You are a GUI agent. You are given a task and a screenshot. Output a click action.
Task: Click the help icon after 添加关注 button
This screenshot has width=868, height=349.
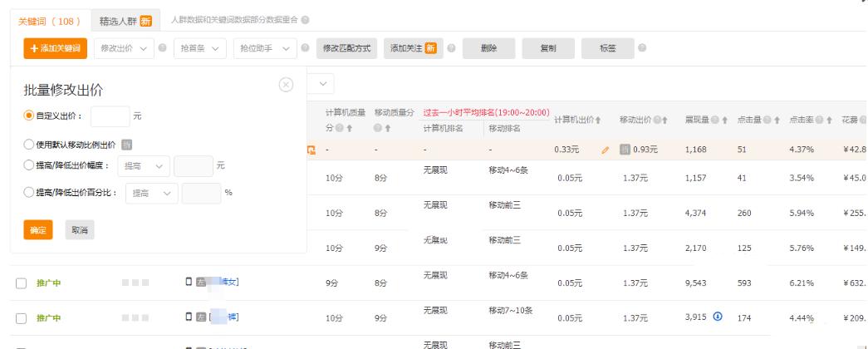[451, 48]
